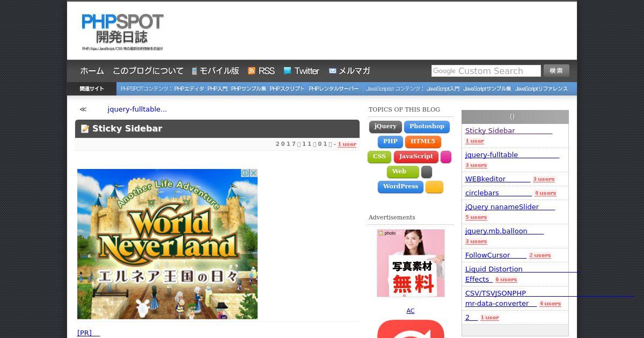Go to previous post jquery-fulltable...
This screenshot has width=644, height=338.
click(x=137, y=109)
